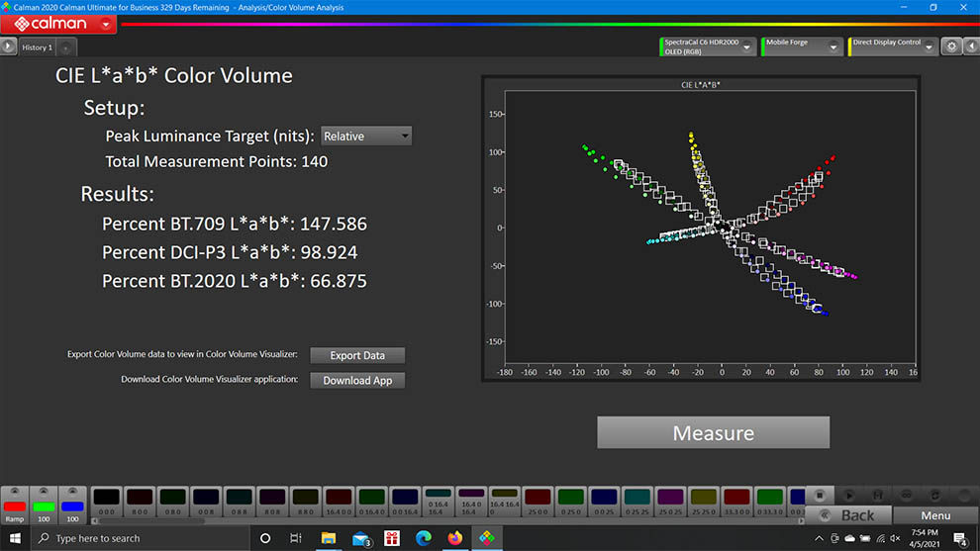The height and width of the screenshot is (551, 980).
Task: Open Cortana from the taskbar circle
Action: [265, 538]
